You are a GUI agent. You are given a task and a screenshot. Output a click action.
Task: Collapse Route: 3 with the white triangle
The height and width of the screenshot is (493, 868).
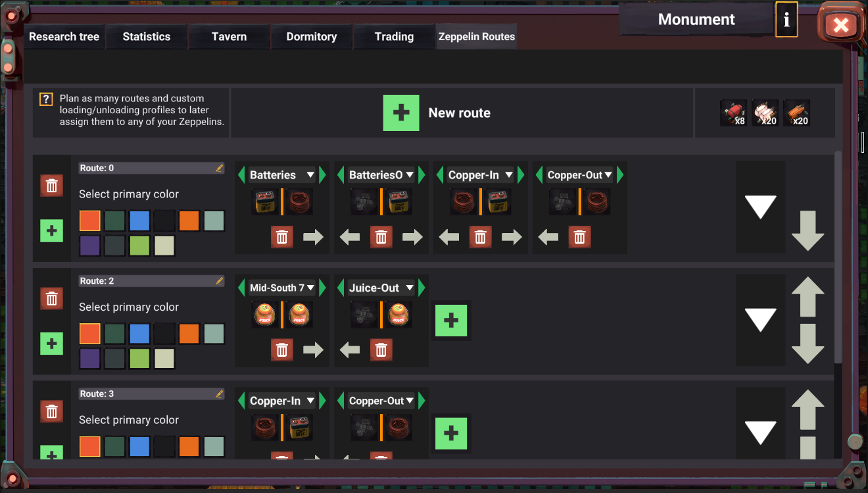[761, 433]
